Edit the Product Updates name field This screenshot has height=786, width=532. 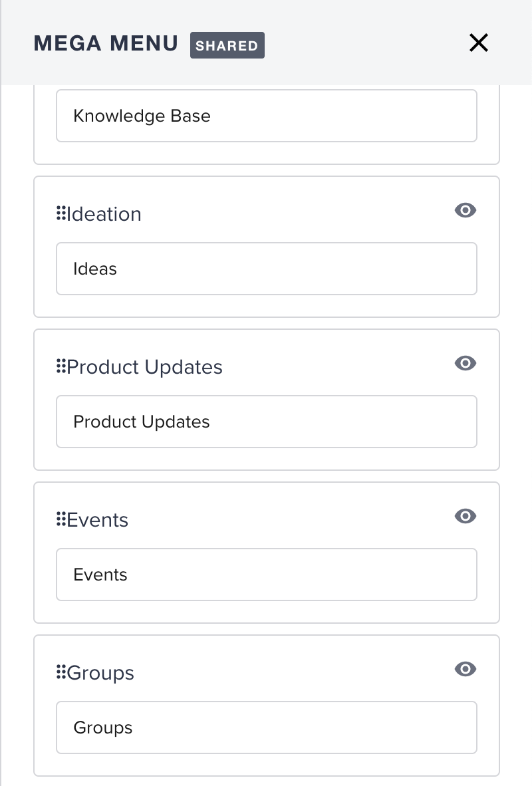click(266, 422)
